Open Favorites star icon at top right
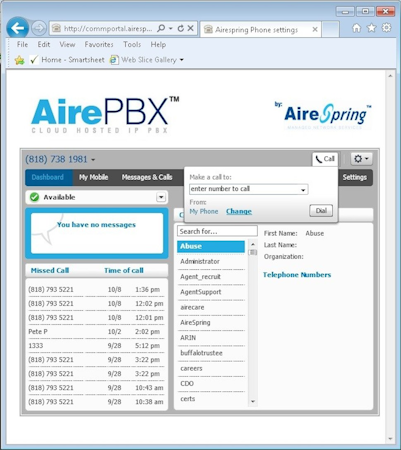The height and width of the screenshot is (450, 401). point(371,28)
